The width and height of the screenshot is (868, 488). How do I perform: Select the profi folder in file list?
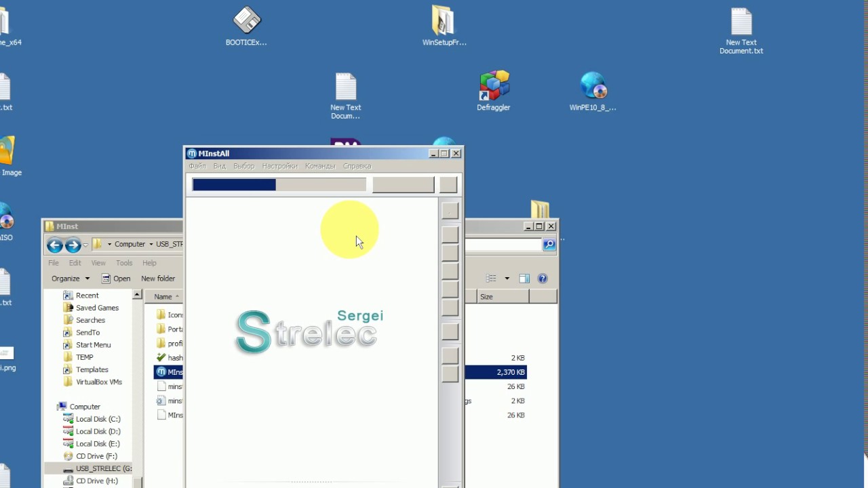170,344
